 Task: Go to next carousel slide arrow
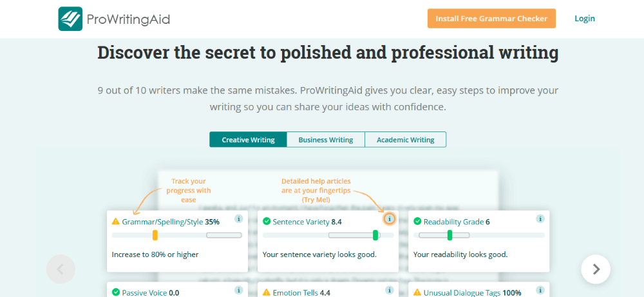pos(596,269)
